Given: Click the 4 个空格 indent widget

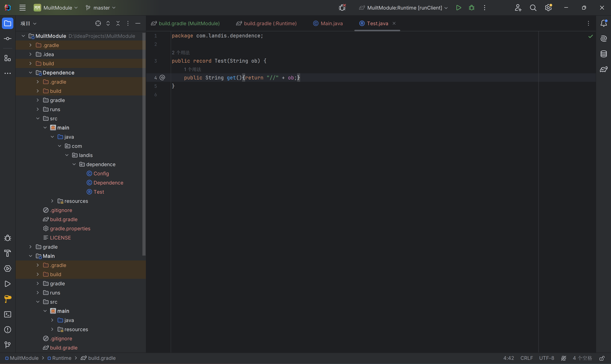Looking at the screenshot, I should pos(582,358).
